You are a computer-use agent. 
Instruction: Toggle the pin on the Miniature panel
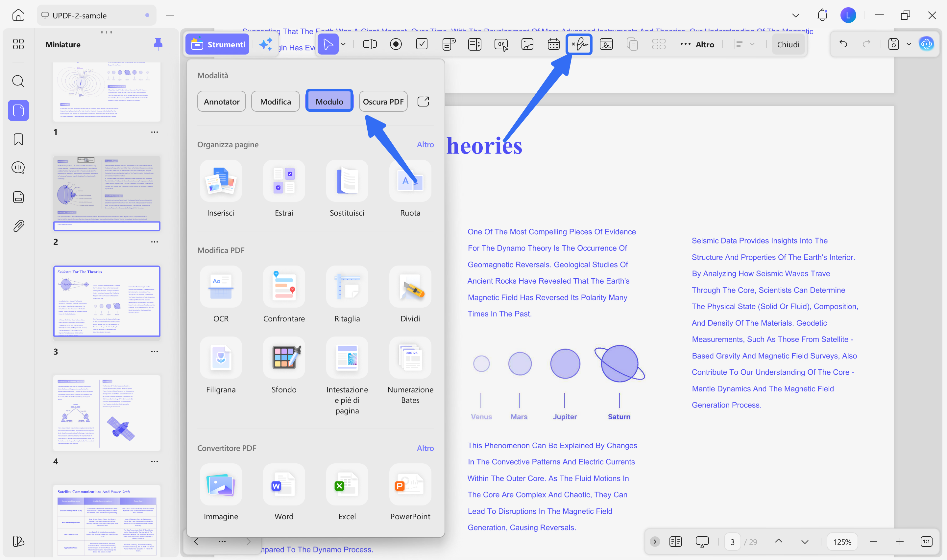coord(158,44)
